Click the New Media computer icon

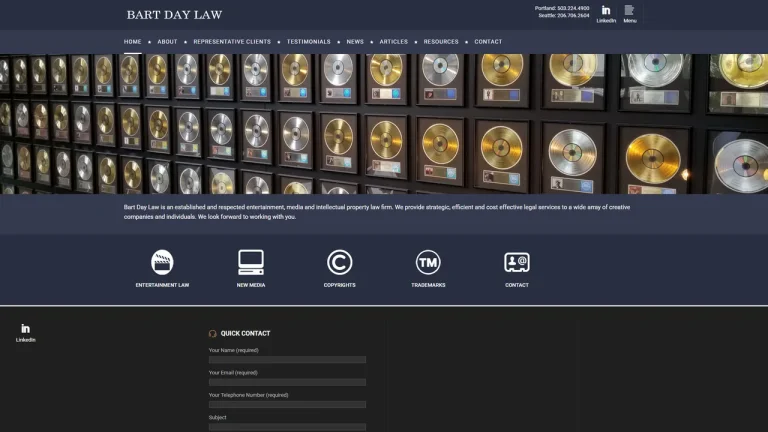point(251,262)
